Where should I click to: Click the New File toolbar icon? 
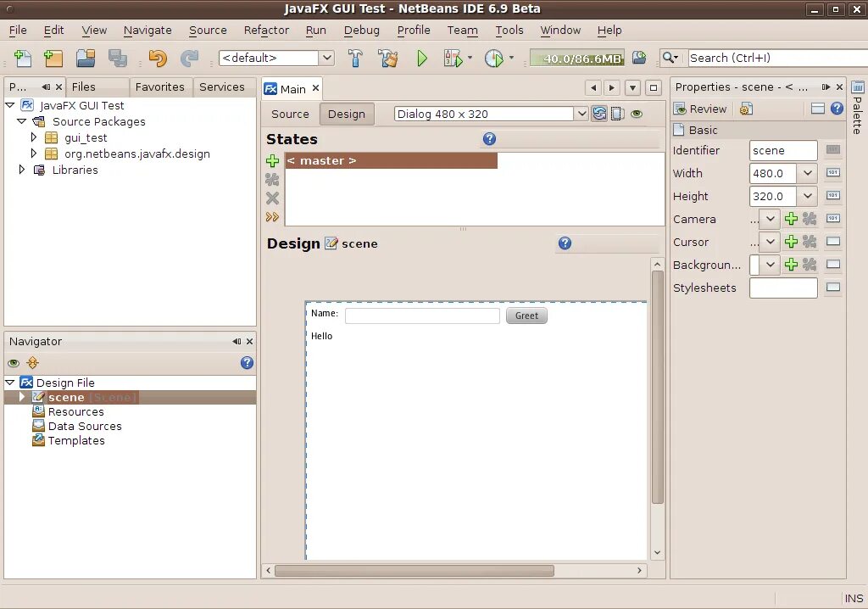point(23,58)
